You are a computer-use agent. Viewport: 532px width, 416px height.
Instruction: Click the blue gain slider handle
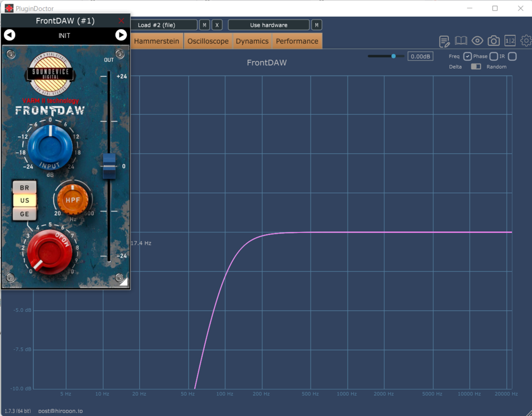[x=394, y=56]
